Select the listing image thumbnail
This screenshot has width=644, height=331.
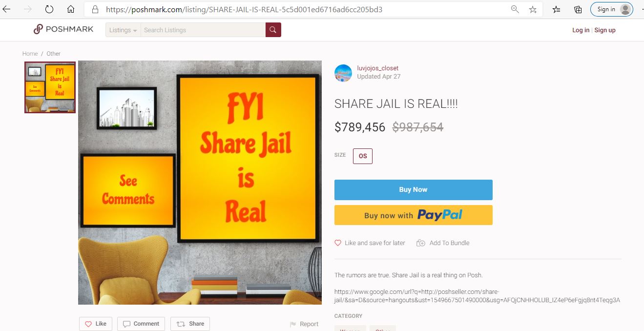pos(50,87)
